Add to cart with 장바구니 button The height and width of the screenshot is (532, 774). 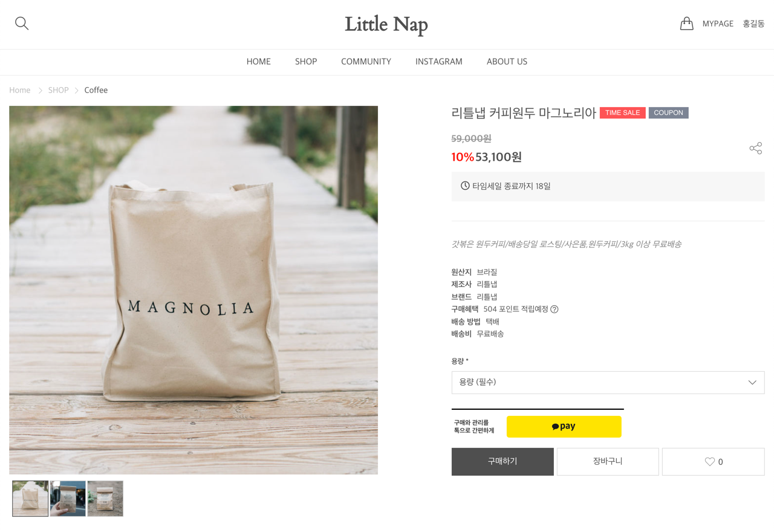608,462
